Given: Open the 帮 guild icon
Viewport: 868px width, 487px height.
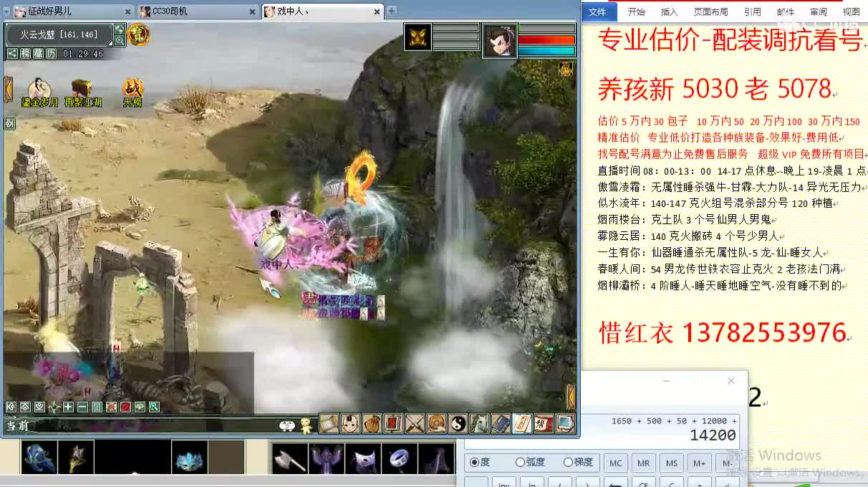Looking at the screenshot, I should click(544, 424).
